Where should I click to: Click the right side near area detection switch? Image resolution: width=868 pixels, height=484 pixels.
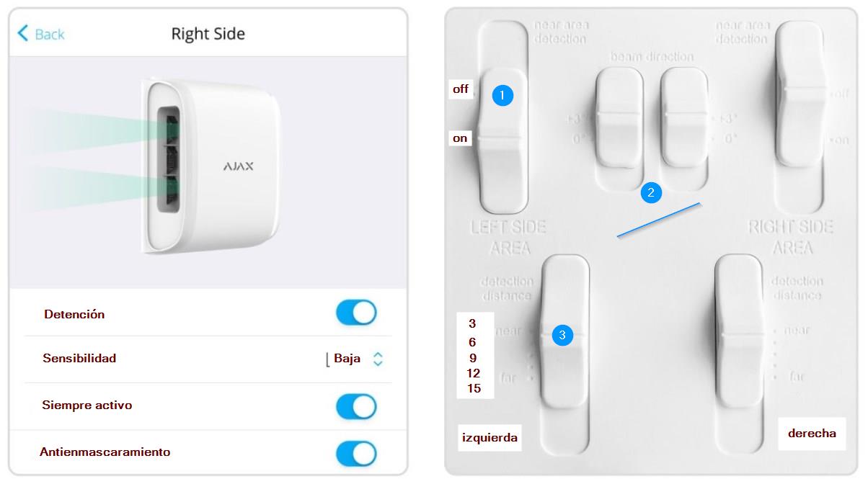800,91
